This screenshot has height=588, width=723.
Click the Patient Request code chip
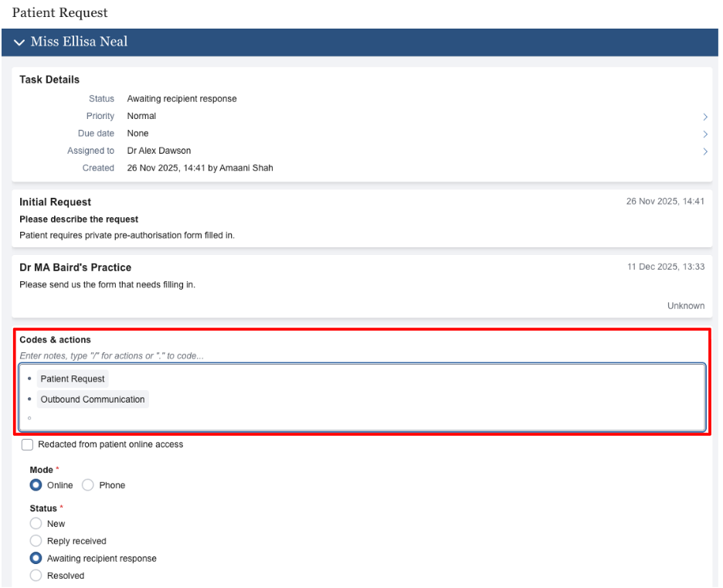(x=73, y=379)
